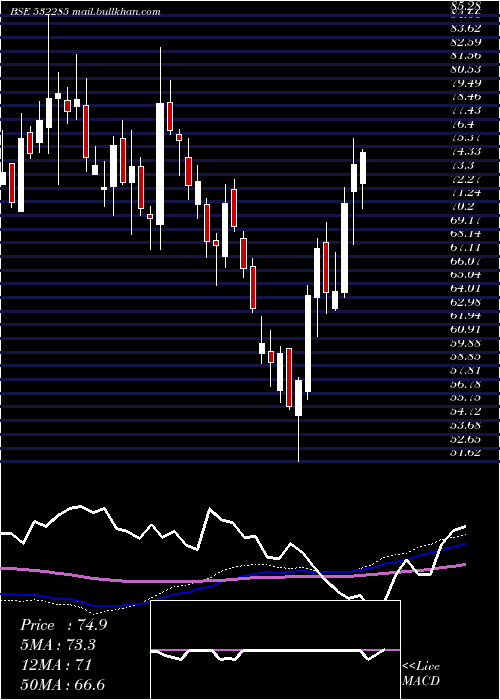
Task: Click the 65.04 price axis label
Action: (x=466, y=275)
